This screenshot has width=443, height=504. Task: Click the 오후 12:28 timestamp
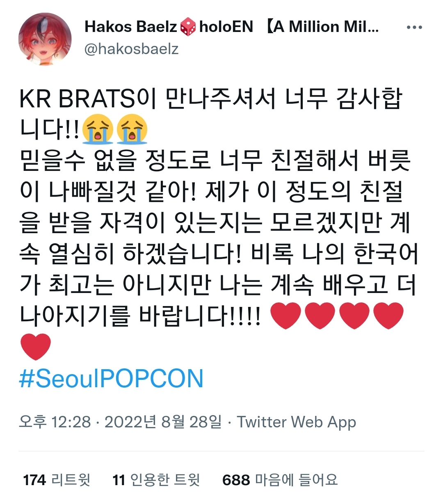55,422
